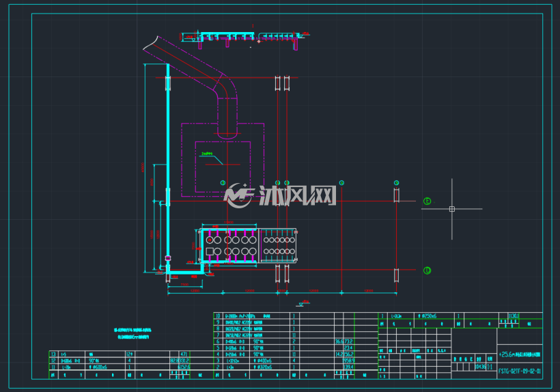Select item number 10 in the parts list

pyautogui.click(x=218, y=316)
